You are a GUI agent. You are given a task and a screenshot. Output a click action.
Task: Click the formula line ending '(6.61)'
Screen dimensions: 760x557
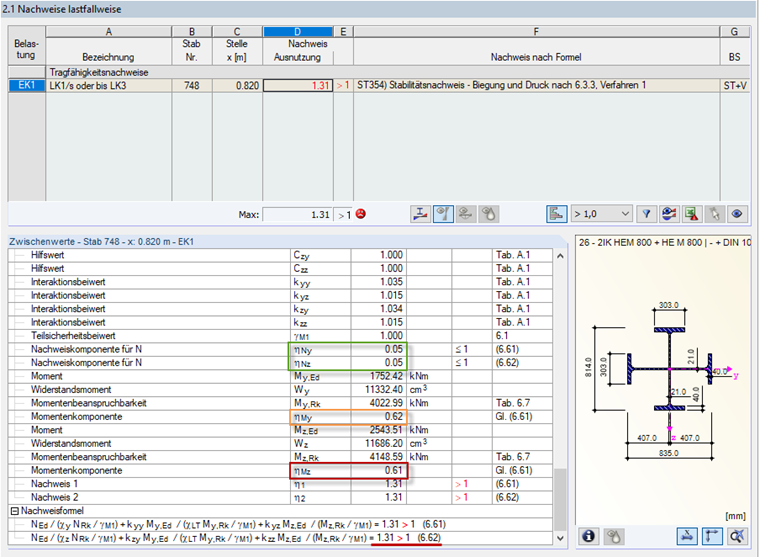[238, 525]
